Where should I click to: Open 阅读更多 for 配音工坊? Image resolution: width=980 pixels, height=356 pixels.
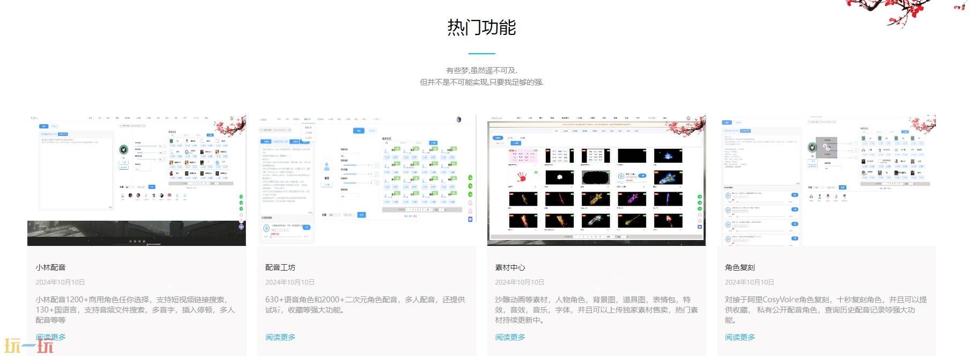(280, 337)
